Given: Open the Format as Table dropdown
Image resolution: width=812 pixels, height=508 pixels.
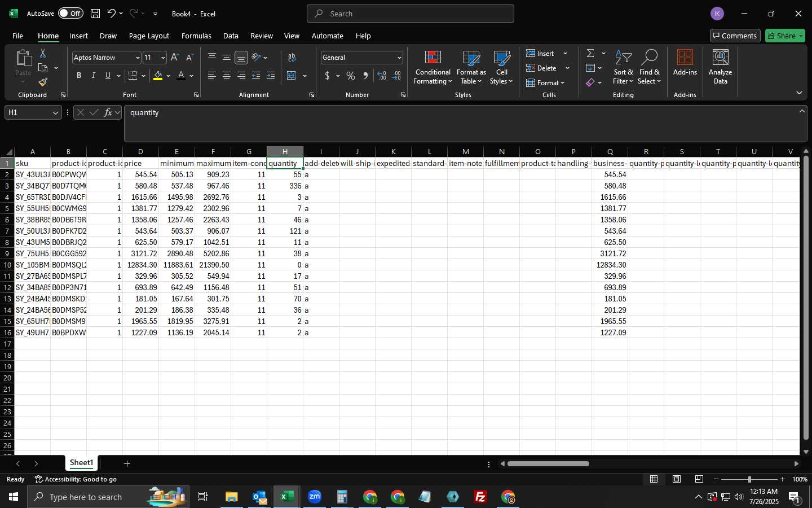Looking at the screenshot, I should point(471,67).
